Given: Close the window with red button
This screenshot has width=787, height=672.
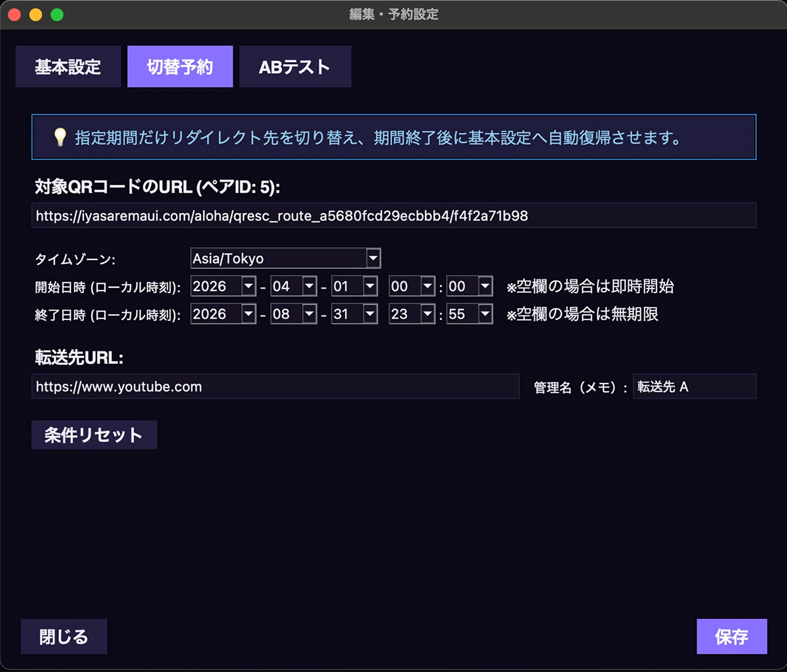Looking at the screenshot, I should 14,14.
